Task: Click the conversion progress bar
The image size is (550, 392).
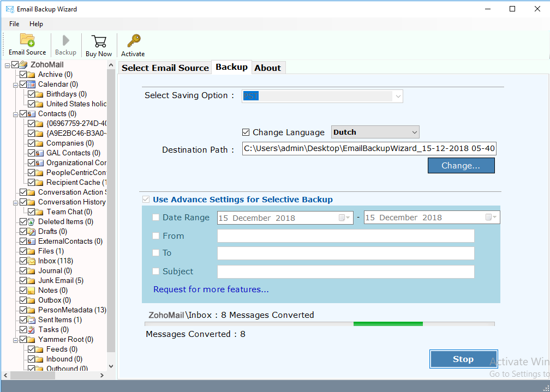Action: pos(320,324)
